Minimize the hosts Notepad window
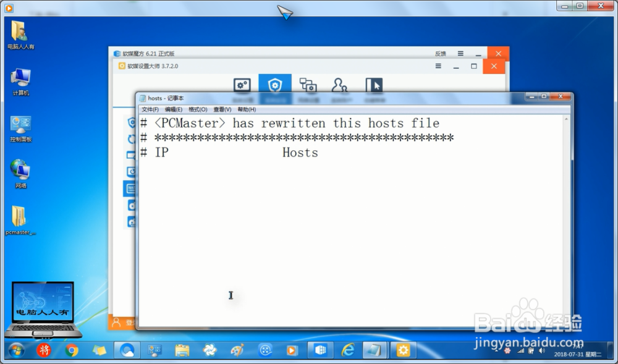This screenshot has width=618, height=364. [531, 96]
